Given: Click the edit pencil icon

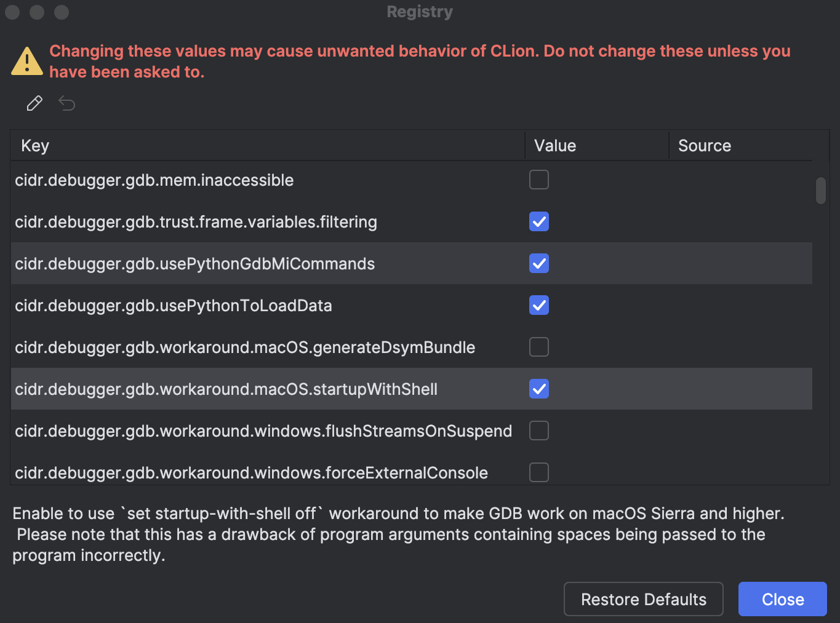Looking at the screenshot, I should pyautogui.click(x=34, y=103).
